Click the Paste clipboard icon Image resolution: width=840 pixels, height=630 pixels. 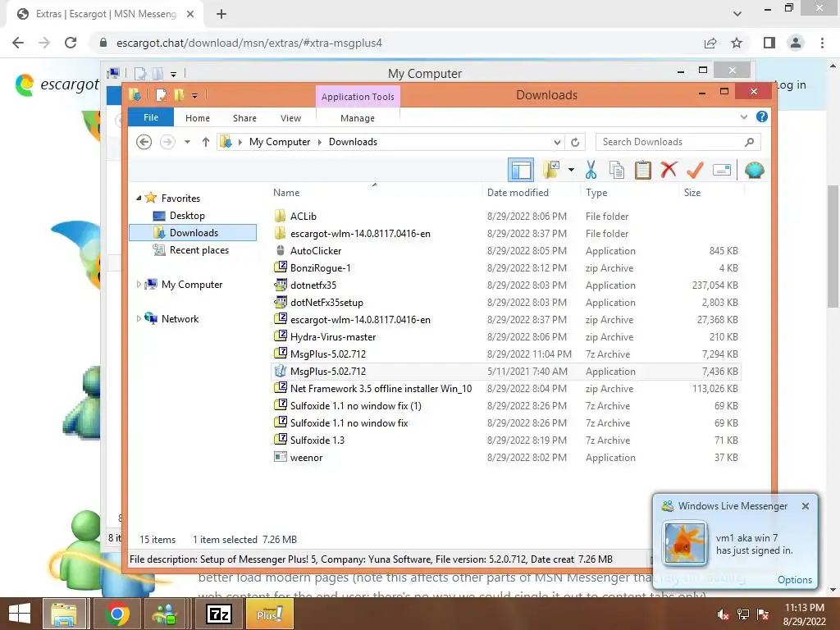click(642, 171)
